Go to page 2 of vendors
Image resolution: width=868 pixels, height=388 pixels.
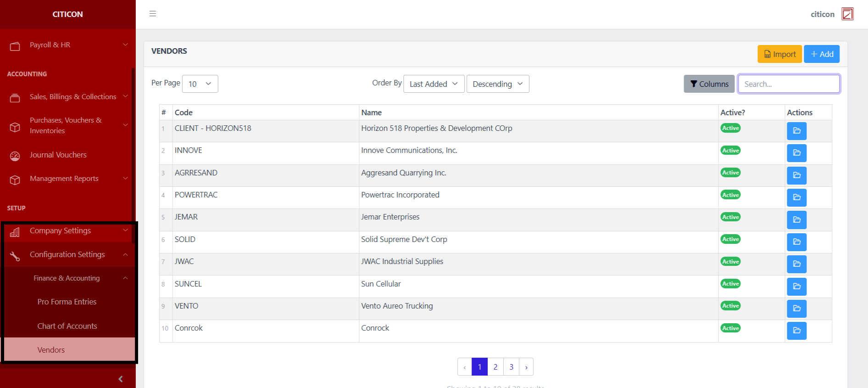tap(495, 367)
